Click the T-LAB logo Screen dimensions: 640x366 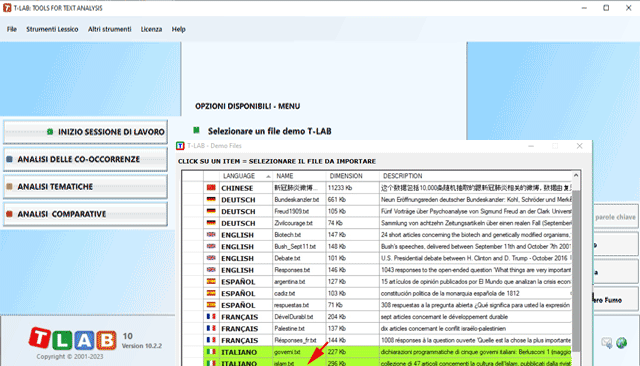[x=73, y=339]
